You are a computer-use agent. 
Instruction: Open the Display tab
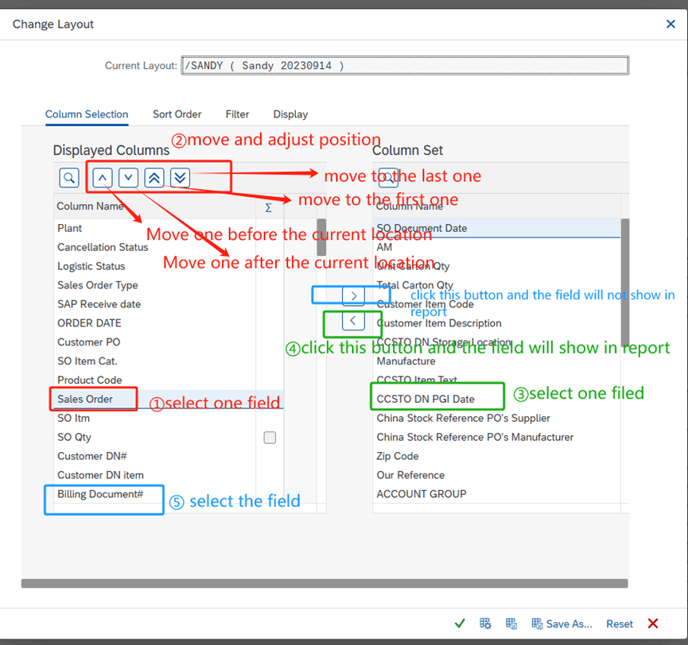290,115
